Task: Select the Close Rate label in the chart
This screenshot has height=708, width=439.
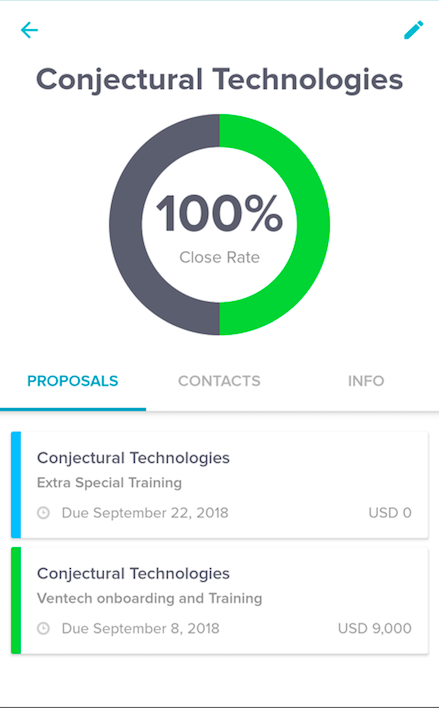Action: (220, 257)
